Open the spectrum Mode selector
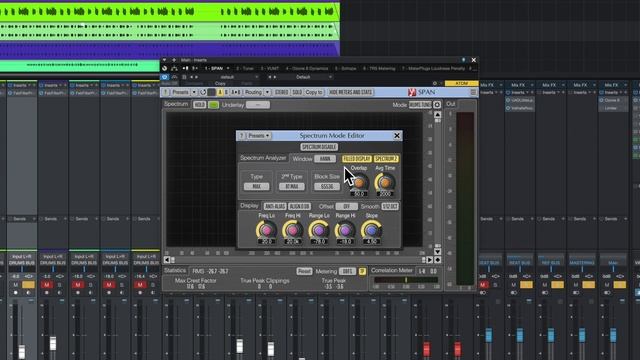The height and width of the screenshot is (360, 640). [420, 105]
